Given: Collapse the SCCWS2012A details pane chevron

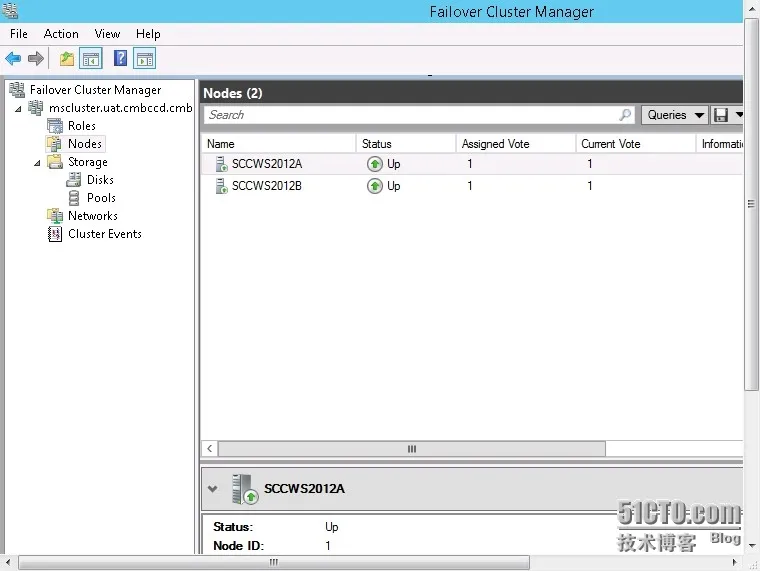Looking at the screenshot, I should click(212, 489).
